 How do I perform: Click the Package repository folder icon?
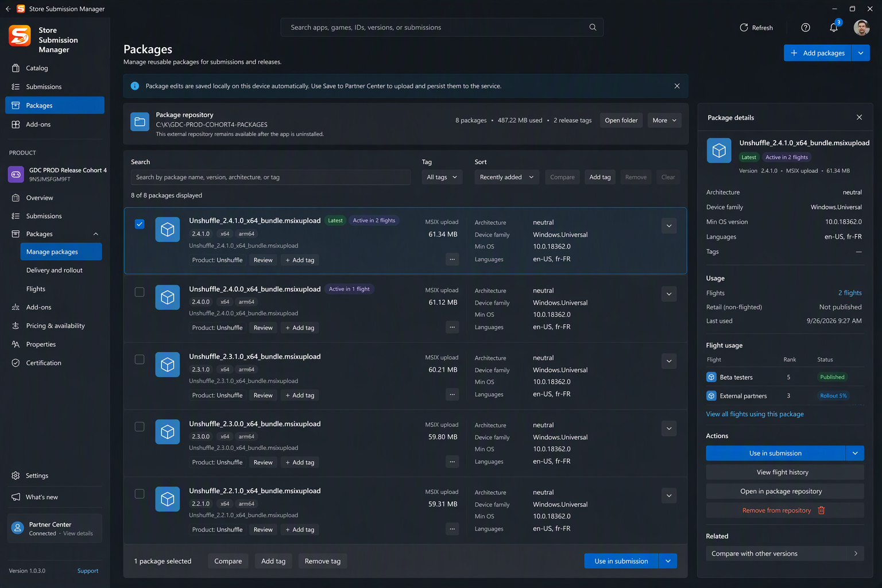tap(140, 122)
